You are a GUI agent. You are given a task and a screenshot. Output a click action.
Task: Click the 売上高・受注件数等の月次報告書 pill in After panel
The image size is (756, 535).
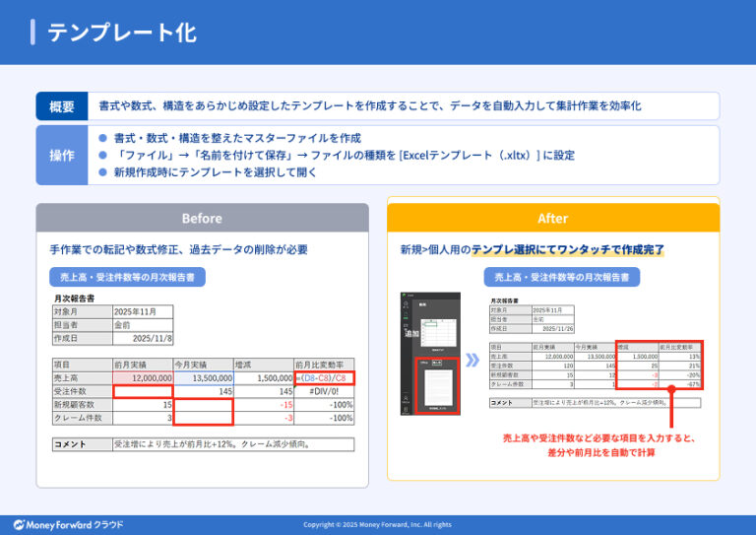562,277
